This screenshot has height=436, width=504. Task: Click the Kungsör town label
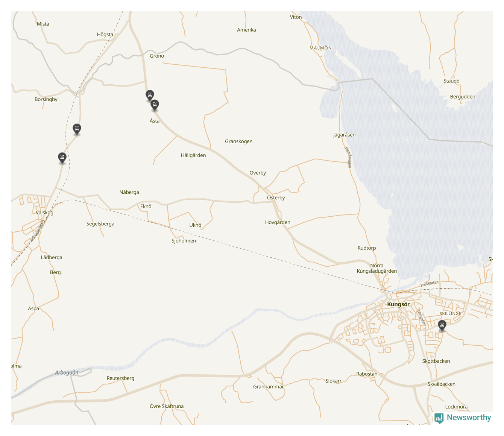(398, 304)
